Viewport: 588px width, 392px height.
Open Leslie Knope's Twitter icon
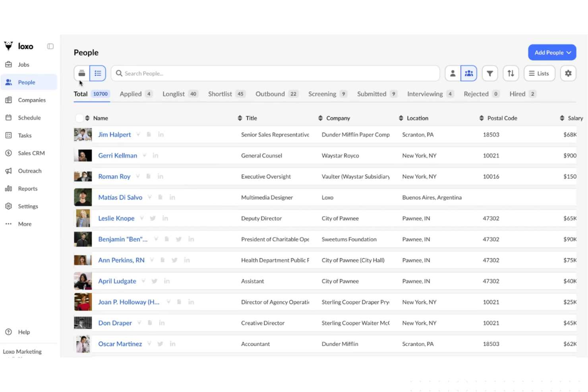pyautogui.click(x=153, y=218)
